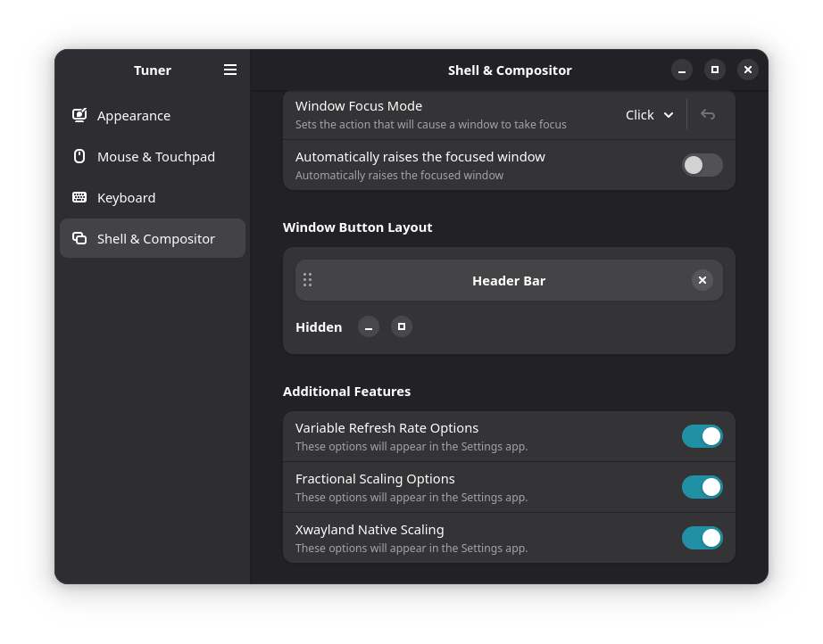Click the minimize icon beside Hidden label
Viewport: 823px width, 644px height.
pyautogui.click(x=369, y=326)
